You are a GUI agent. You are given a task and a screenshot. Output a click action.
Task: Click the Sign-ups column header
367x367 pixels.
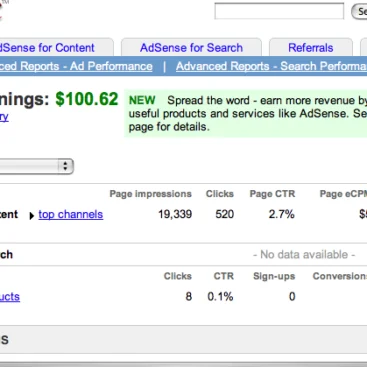coord(274,276)
